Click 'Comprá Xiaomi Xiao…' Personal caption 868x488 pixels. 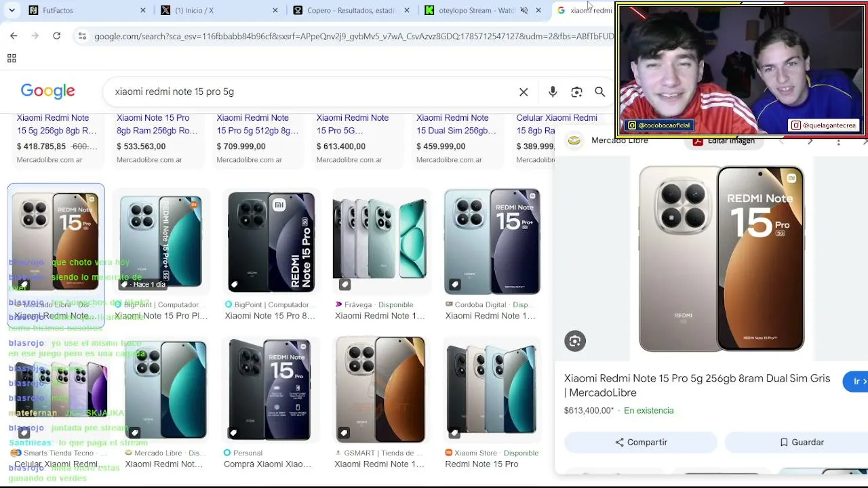point(268,464)
